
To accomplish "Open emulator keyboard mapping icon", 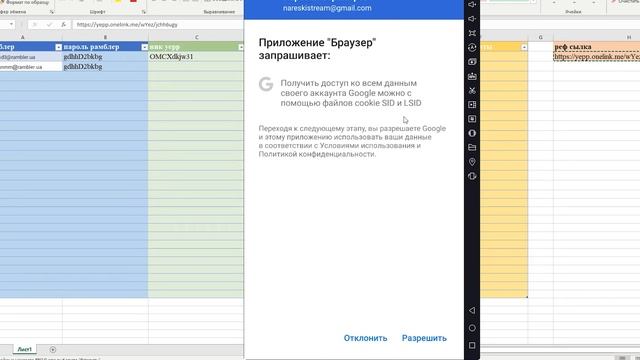I will (472, 76).
